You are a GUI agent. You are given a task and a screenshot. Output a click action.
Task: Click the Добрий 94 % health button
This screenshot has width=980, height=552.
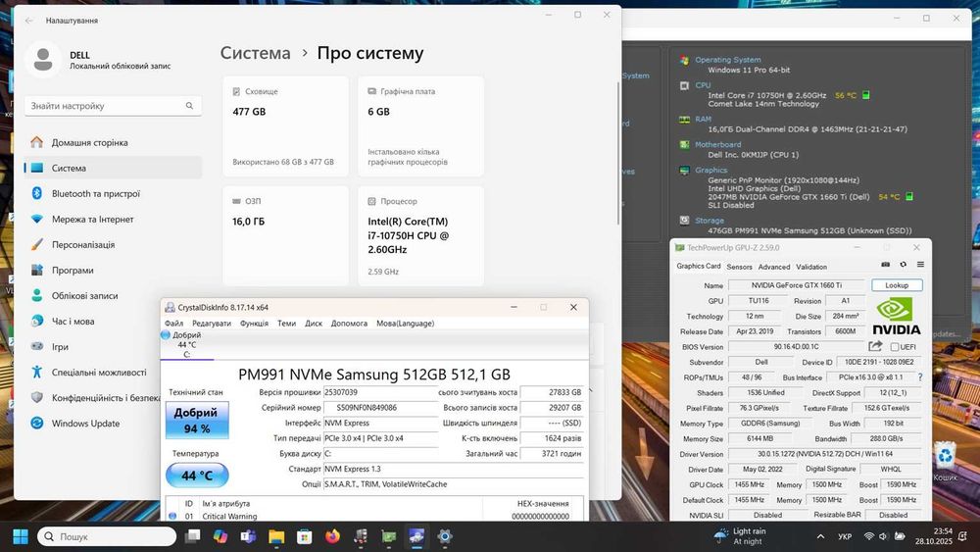point(197,420)
